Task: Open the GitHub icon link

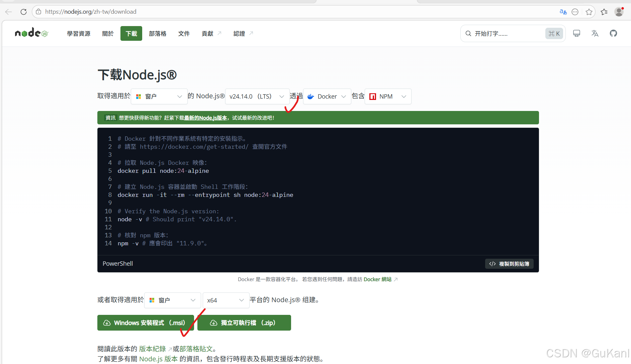Action: 613,33
